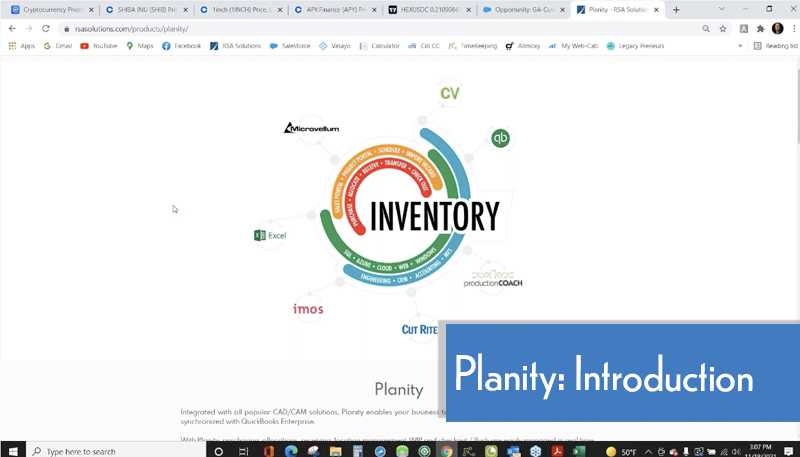Open the Salesforce bookmark
800x457 pixels.
(x=290, y=46)
